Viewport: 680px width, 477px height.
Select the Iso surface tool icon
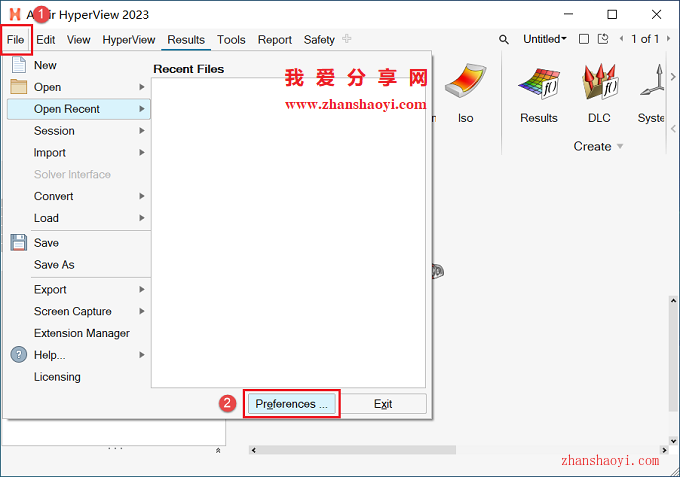(465, 81)
